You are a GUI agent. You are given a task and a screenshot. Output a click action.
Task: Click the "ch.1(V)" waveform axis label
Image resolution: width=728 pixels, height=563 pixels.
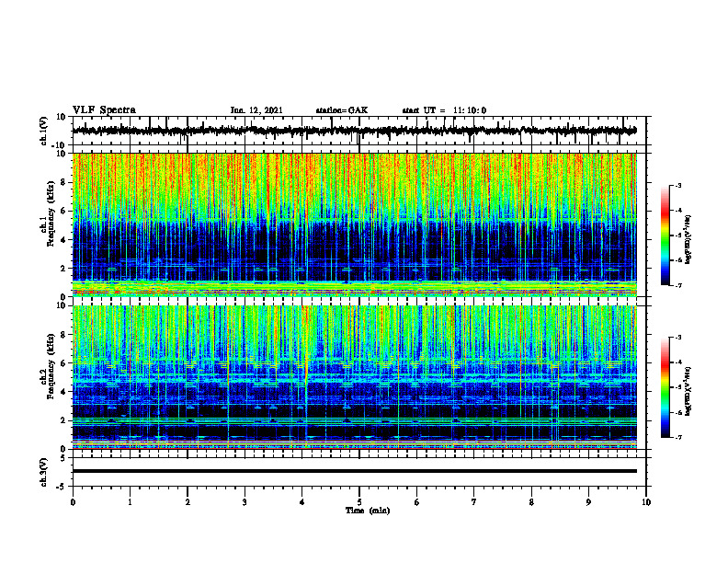coord(44,131)
